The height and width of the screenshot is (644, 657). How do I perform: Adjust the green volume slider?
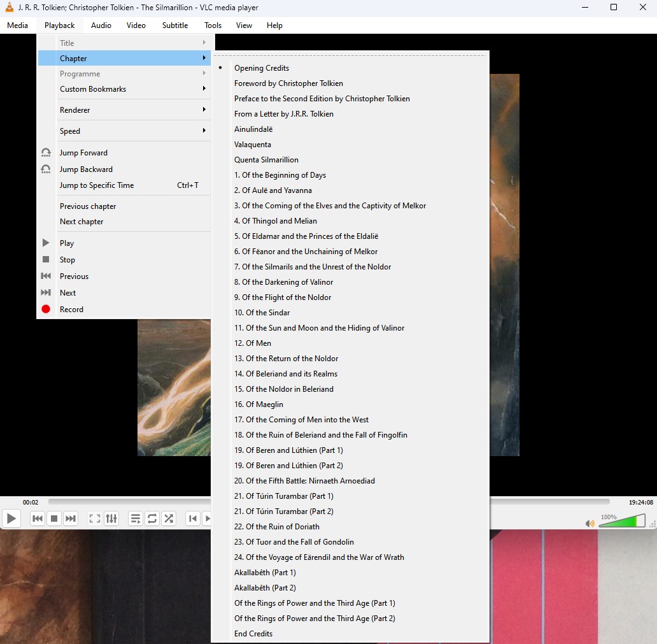[622, 522]
